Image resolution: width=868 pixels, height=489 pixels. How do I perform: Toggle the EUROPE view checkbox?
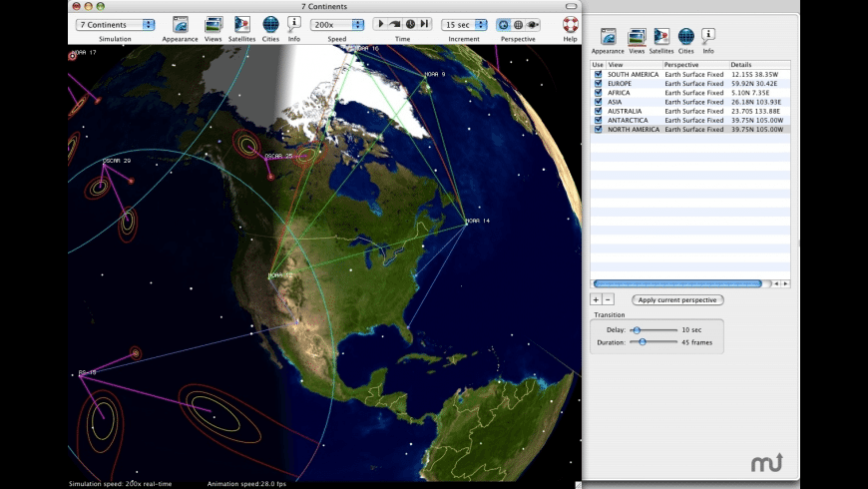pyautogui.click(x=598, y=84)
